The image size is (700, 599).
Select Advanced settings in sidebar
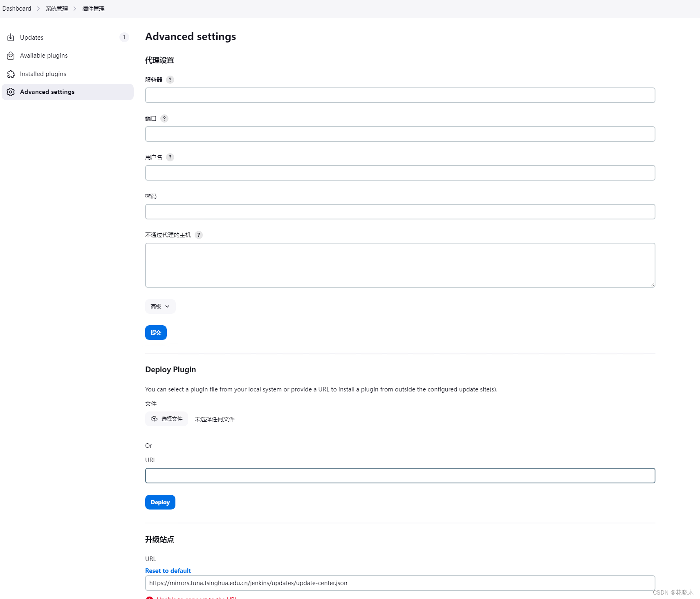point(67,92)
